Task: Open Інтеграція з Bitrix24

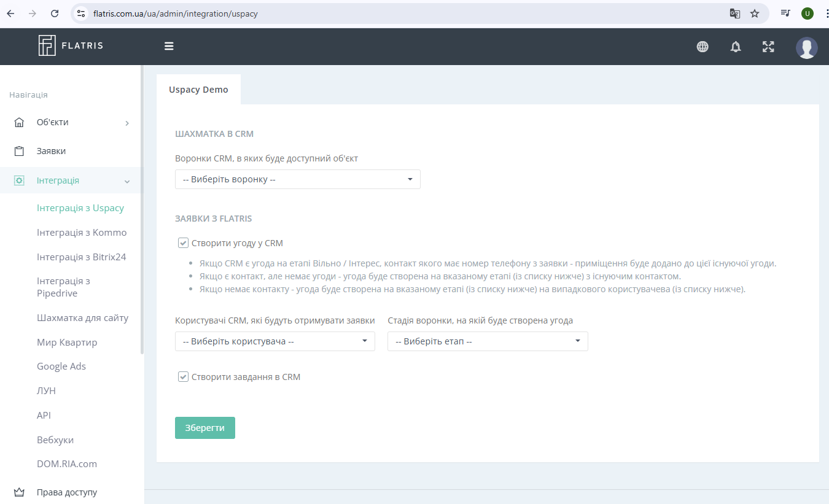Action: pyautogui.click(x=82, y=257)
